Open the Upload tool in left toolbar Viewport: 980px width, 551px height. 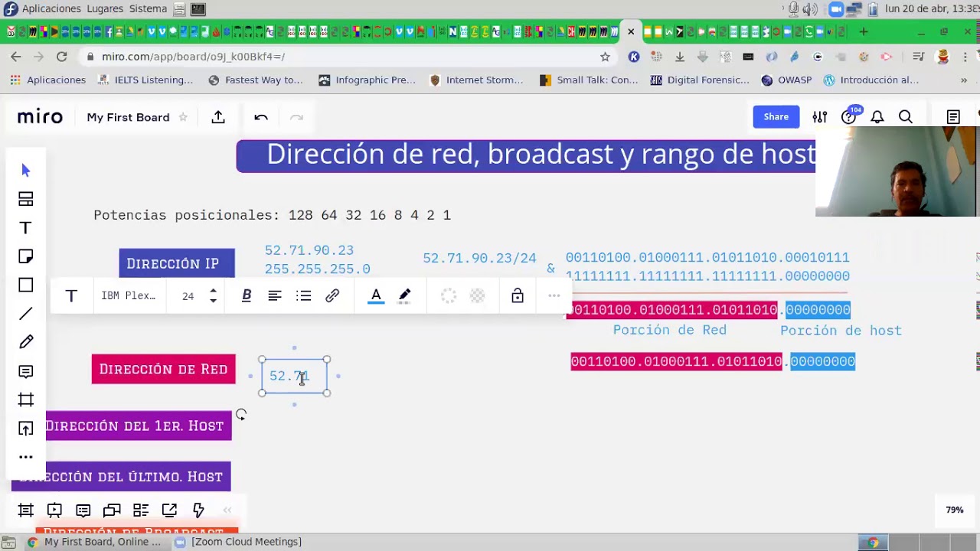26,429
